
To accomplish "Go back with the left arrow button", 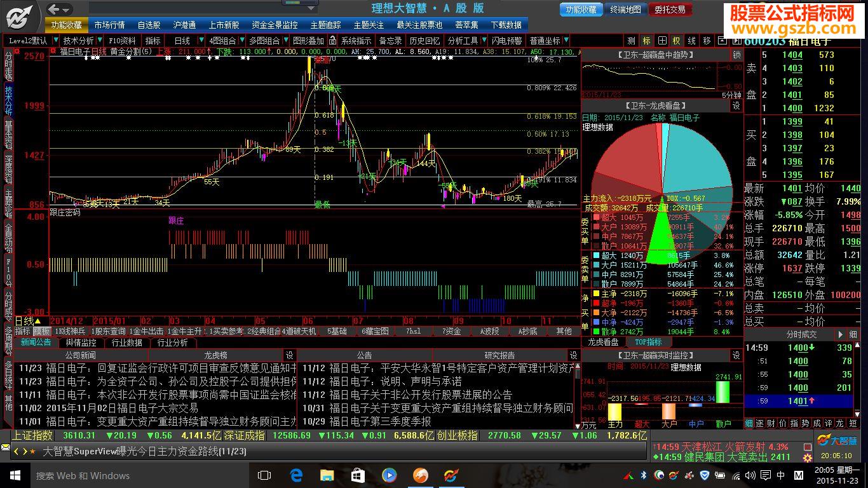I will pos(53,9).
